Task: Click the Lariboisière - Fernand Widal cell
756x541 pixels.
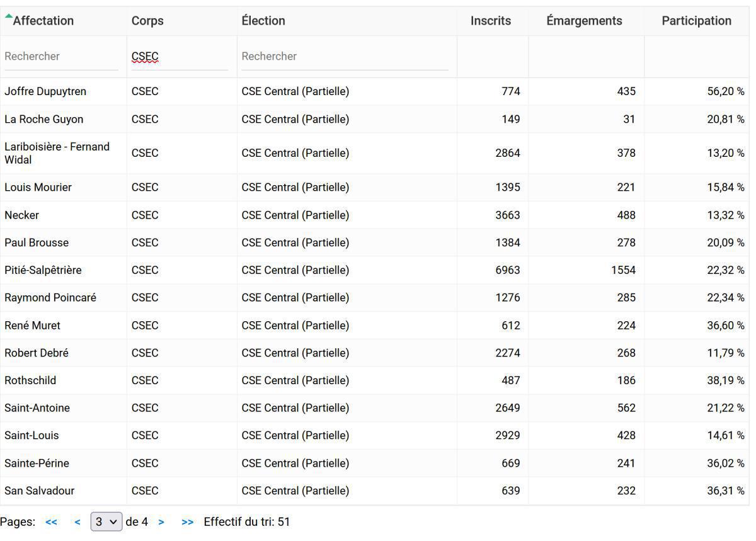Action: click(57, 153)
